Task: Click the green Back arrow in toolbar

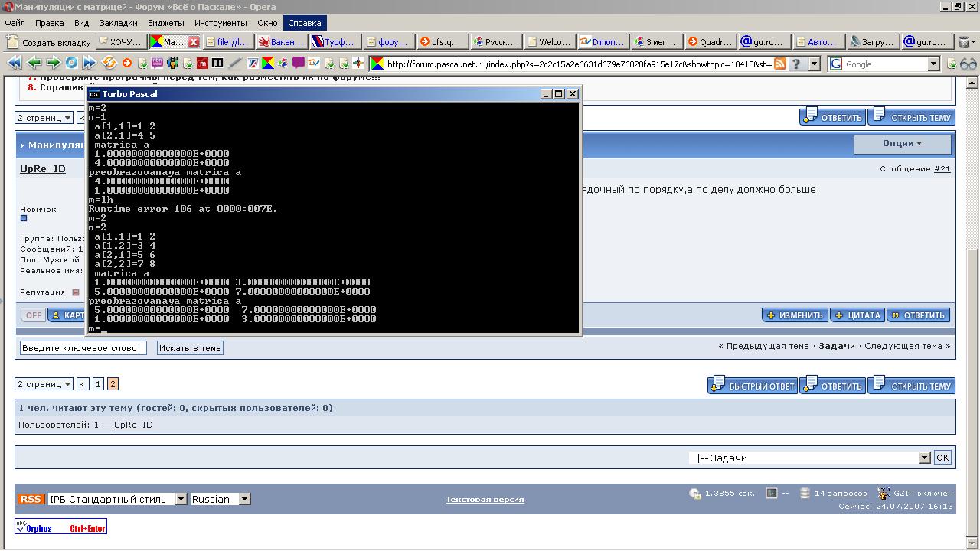Action: (x=34, y=64)
